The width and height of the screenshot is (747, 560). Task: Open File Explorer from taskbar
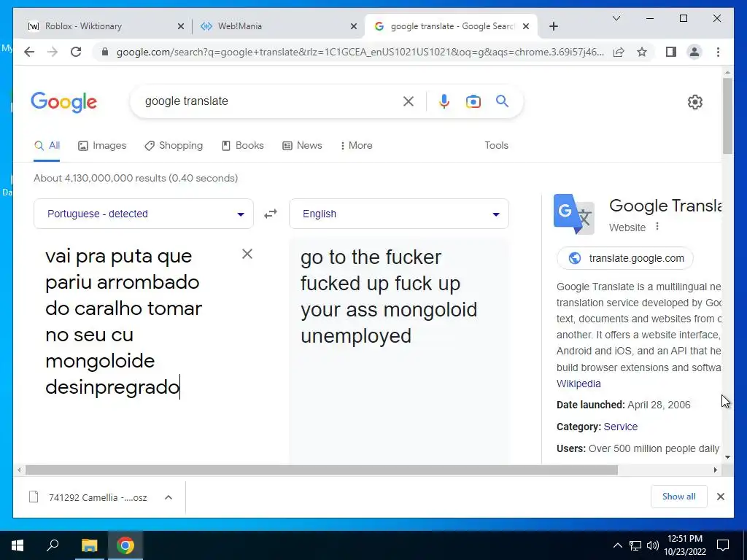tap(89, 545)
